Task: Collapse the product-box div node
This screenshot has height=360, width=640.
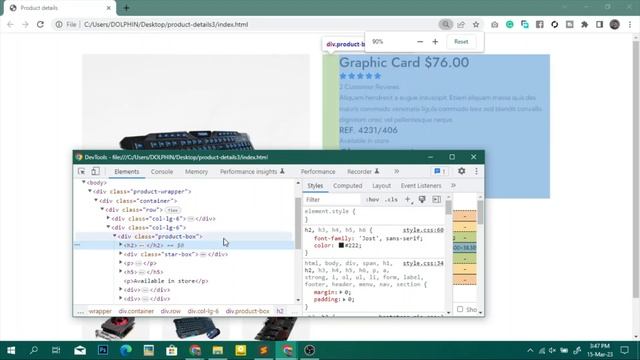Action: (114, 236)
